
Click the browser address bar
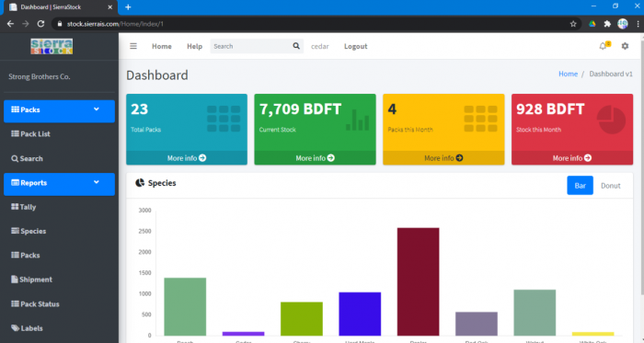pos(316,24)
